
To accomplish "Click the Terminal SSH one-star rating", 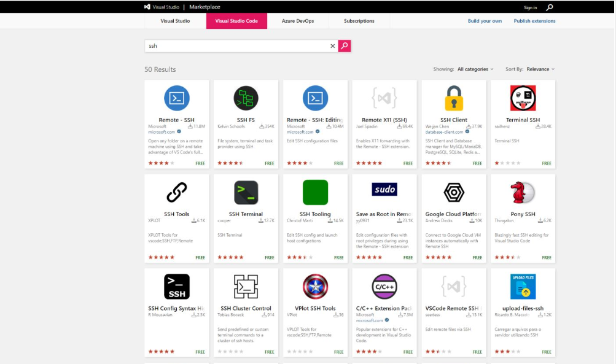I will 507,163.
